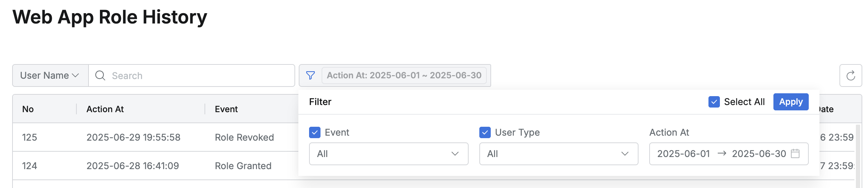
Task: Click the Action At column header
Action: point(105,109)
